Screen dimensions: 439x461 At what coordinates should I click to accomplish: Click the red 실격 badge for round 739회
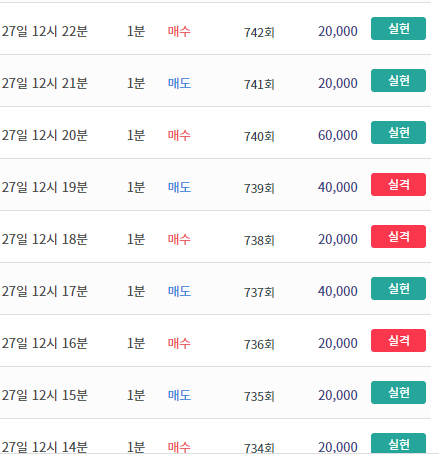[398, 185]
